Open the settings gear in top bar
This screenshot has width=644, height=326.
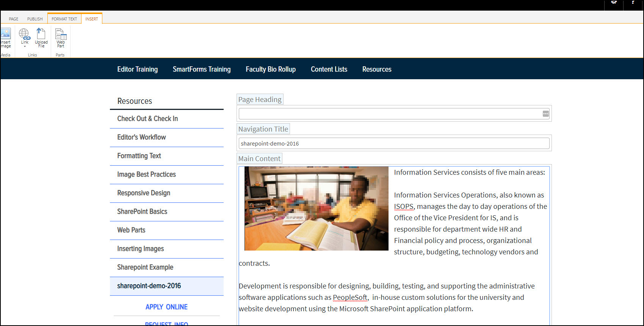614,2
